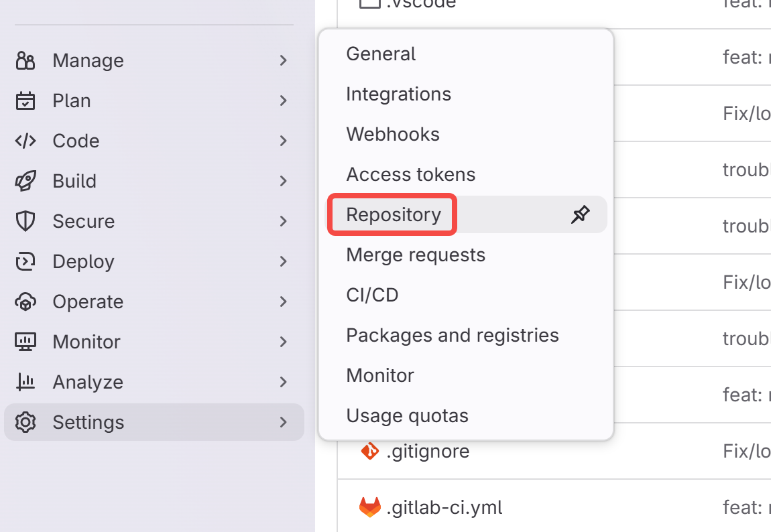Click the Plan calendar icon
Image resolution: width=771 pixels, height=532 pixels.
tap(25, 101)
